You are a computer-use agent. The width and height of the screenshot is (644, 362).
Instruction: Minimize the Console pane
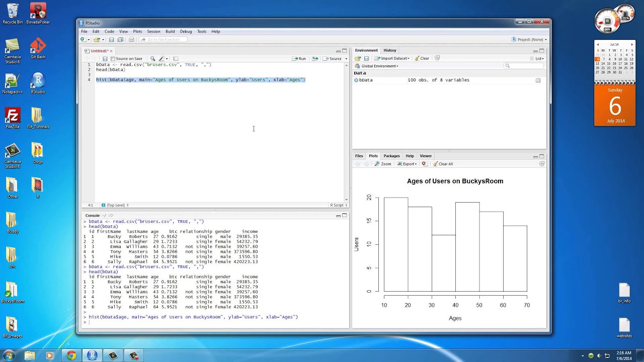point(338,216)
